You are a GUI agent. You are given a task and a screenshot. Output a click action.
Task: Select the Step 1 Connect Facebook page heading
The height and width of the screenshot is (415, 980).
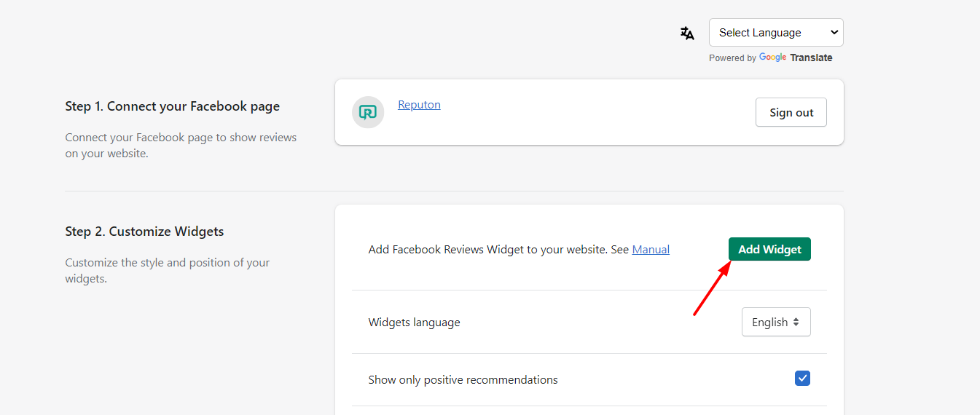(x=173, y=106)
